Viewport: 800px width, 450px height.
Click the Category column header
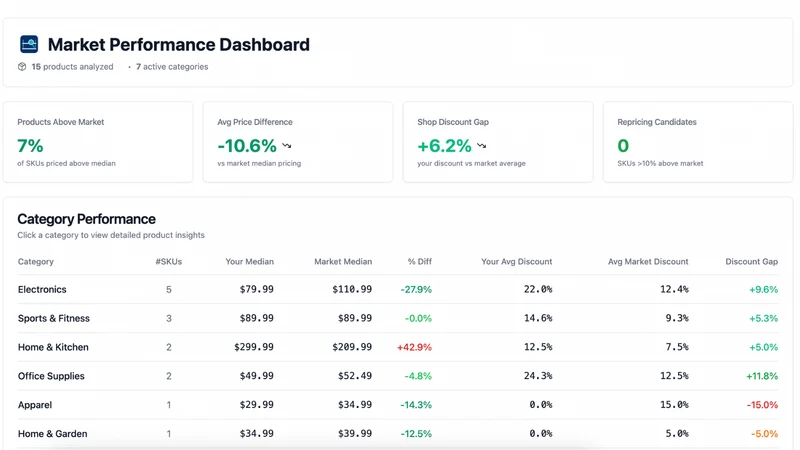36,262
